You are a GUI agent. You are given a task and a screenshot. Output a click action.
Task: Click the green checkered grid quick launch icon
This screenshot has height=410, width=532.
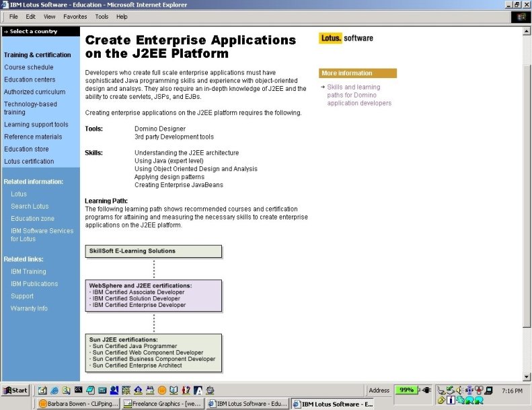[126, 390]
